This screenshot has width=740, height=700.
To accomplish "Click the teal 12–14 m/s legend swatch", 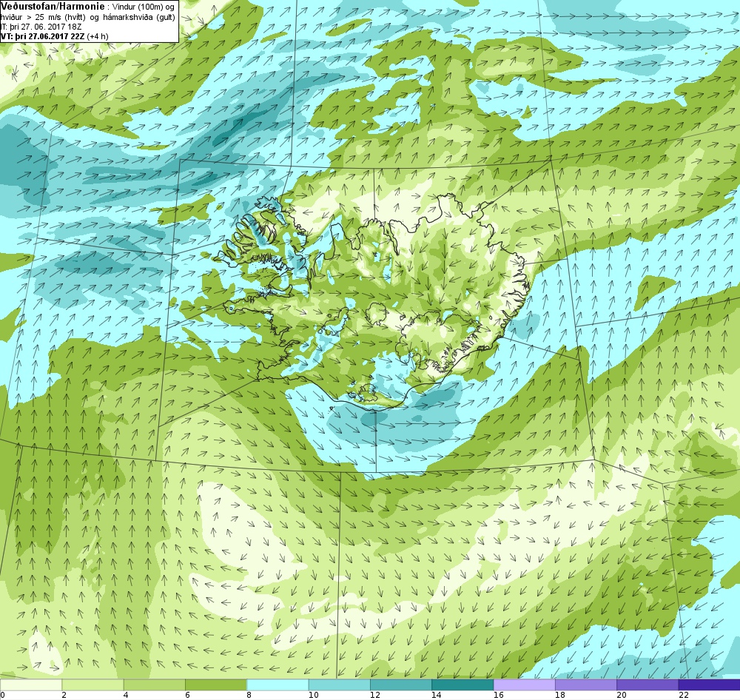I will click(x=400, y=684).
